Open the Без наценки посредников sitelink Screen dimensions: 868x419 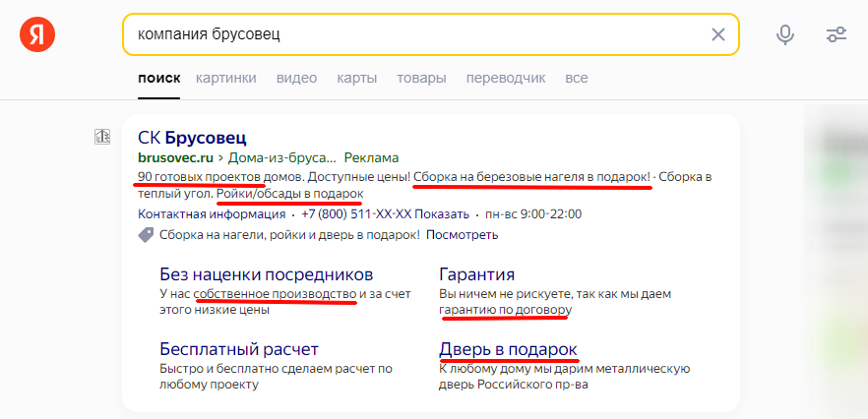coord(267,274)
